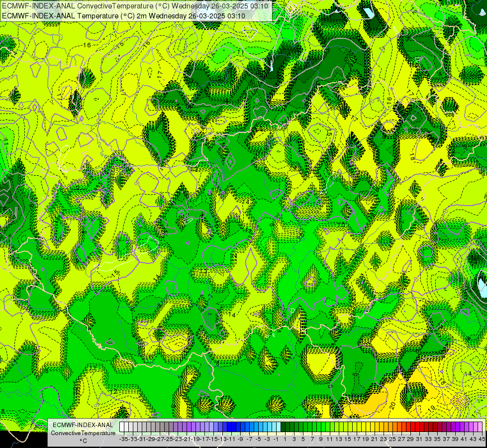
Task: Select the yellow legend swatch above 19
Action: pyautogui.click(x=364, y=427)
